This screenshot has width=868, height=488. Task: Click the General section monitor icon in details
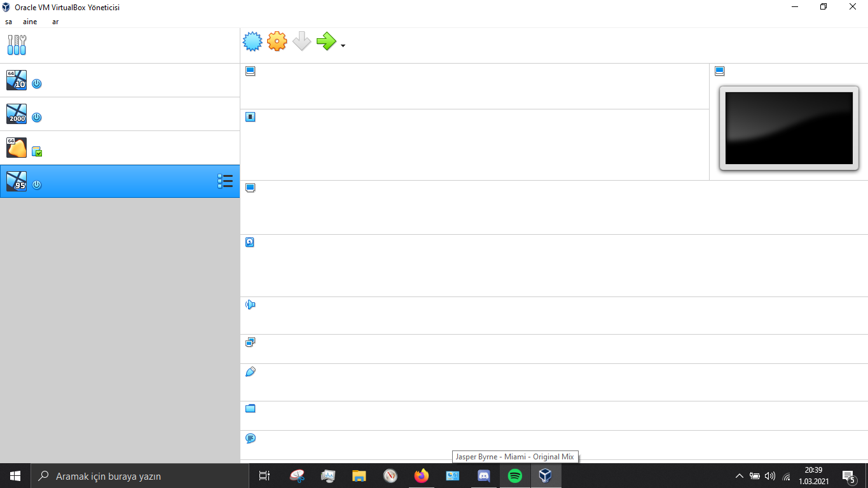click(251, 71)
